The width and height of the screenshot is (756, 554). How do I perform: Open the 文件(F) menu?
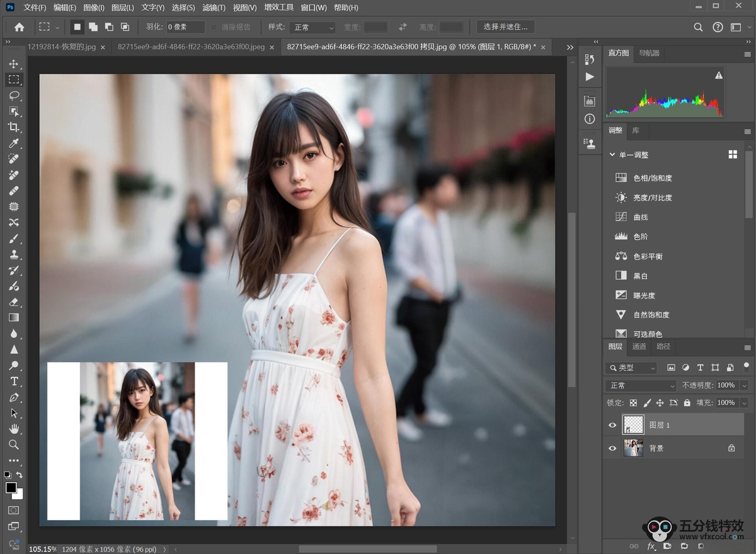35,8
